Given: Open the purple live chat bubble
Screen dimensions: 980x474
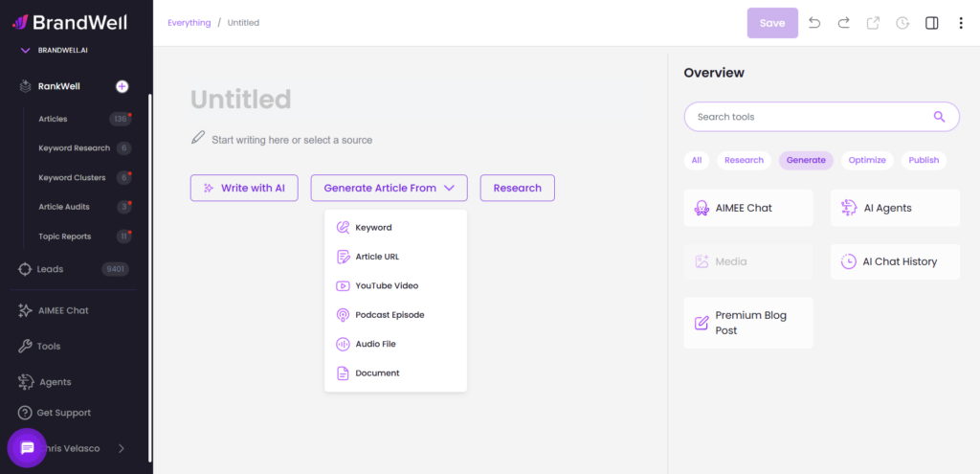Looking at the screenshot, I should [27, 448].
